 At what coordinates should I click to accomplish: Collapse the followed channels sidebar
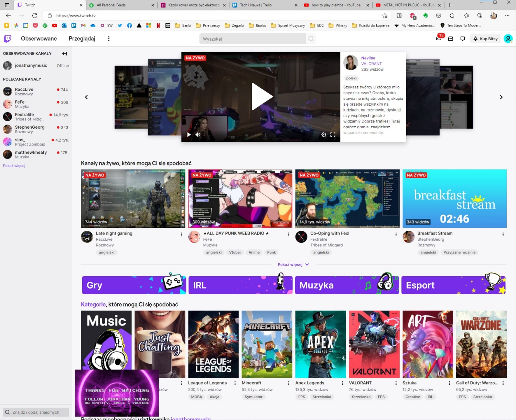[x=65, y=53]
